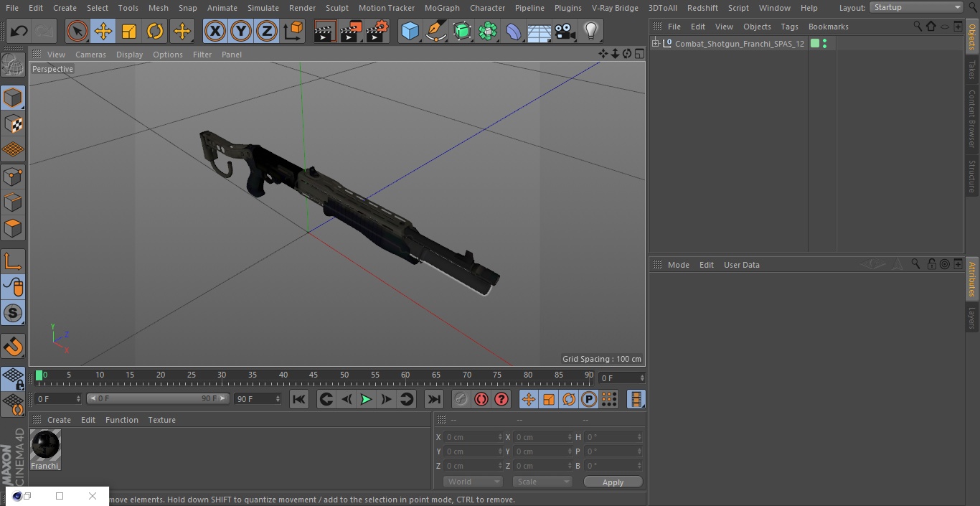Go to start of timeline
Image resolution: width=980 pixels, height=506 pixels.
299,399
